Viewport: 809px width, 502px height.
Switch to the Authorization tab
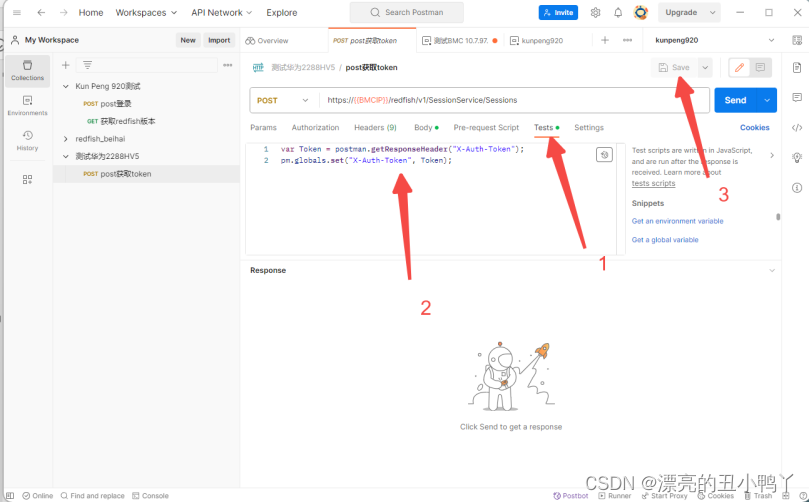coord(315,127)
